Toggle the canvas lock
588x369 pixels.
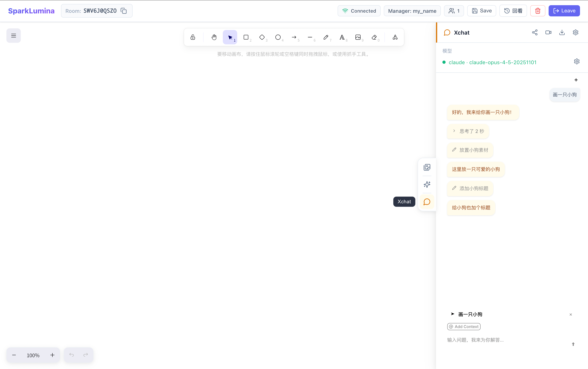tap(193, 37)
